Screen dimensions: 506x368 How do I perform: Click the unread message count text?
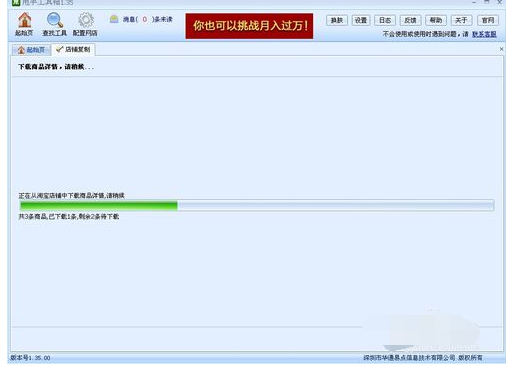148,19
